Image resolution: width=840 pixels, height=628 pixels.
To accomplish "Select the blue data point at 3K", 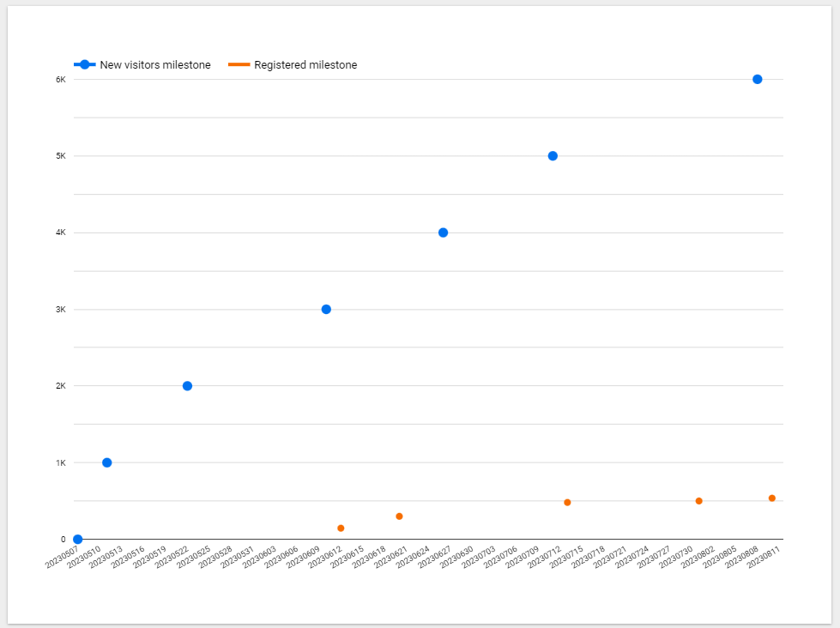I will 326,309.
